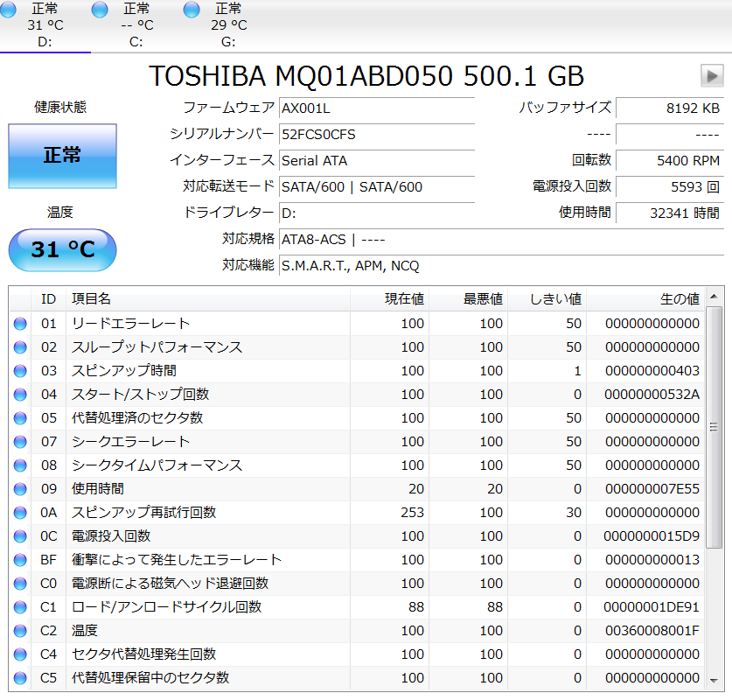732x700 pixels.
Task: Click the firmware AX001L field
Action: click(376, 108)
